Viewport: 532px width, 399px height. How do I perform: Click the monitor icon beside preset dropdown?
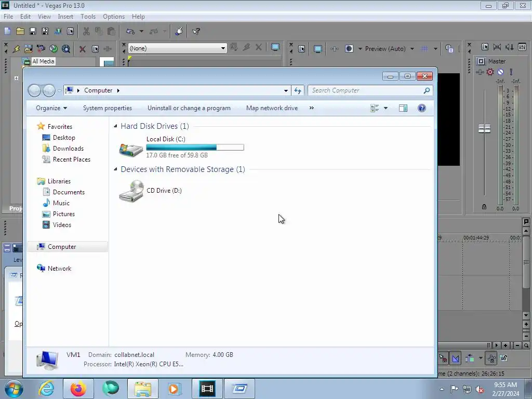[275, 47]
